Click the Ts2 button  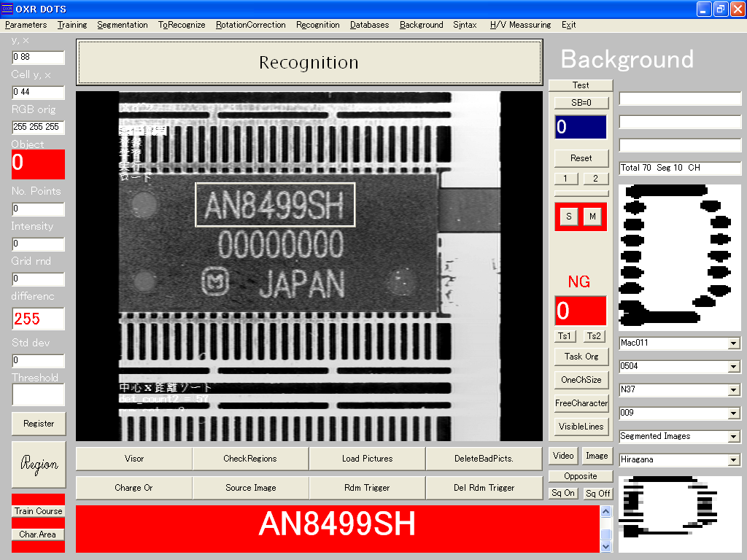click(x=594, y=336)
